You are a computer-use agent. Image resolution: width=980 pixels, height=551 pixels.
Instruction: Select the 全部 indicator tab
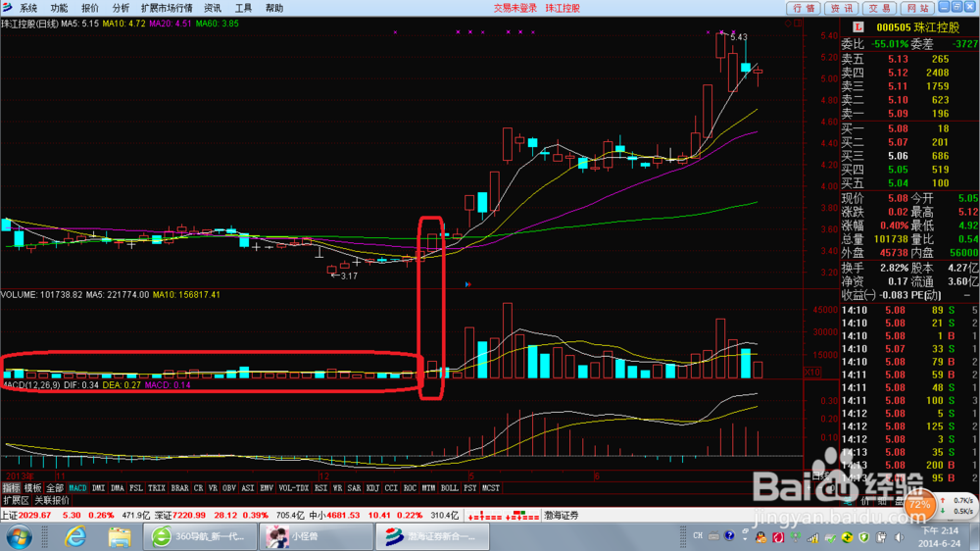tap(54, 488)
